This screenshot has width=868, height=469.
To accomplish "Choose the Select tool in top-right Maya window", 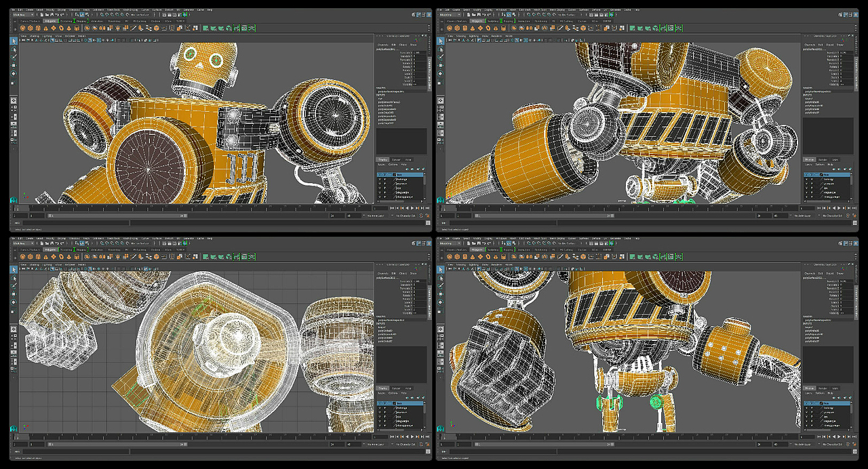I will (442, 41).
